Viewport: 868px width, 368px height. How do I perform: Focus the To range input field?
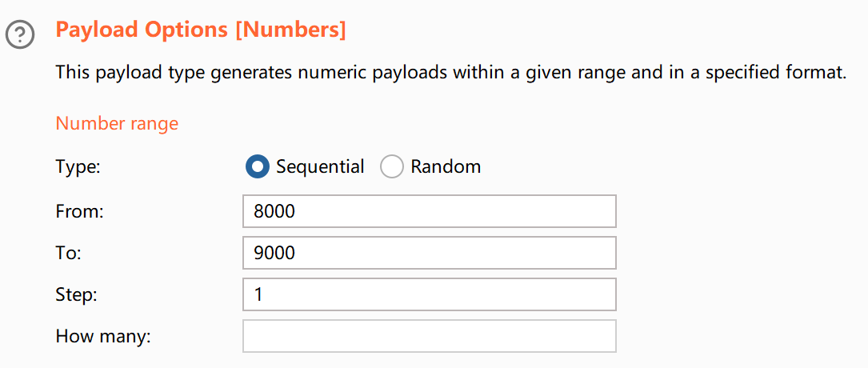pos(430,253)
